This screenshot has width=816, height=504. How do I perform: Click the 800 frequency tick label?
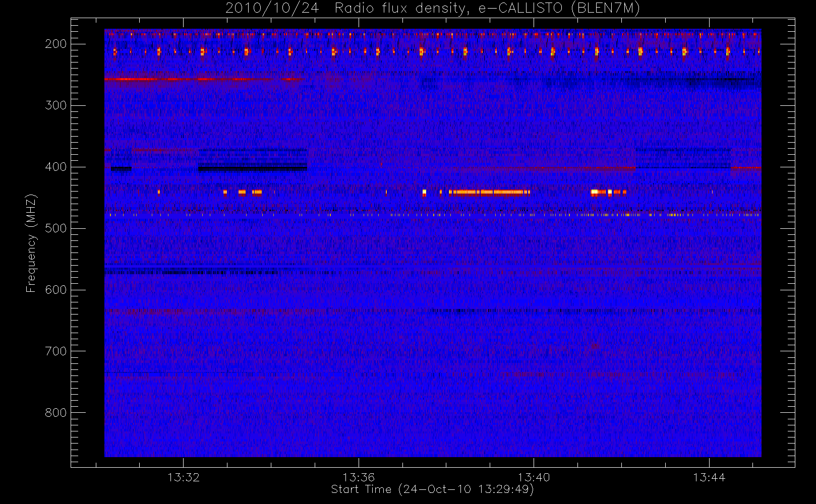click(56, 413)
